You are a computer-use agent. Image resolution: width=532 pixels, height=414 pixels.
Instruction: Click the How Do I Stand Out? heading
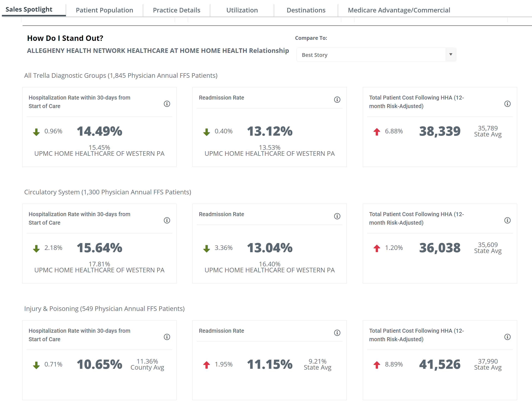pos(65,38)
